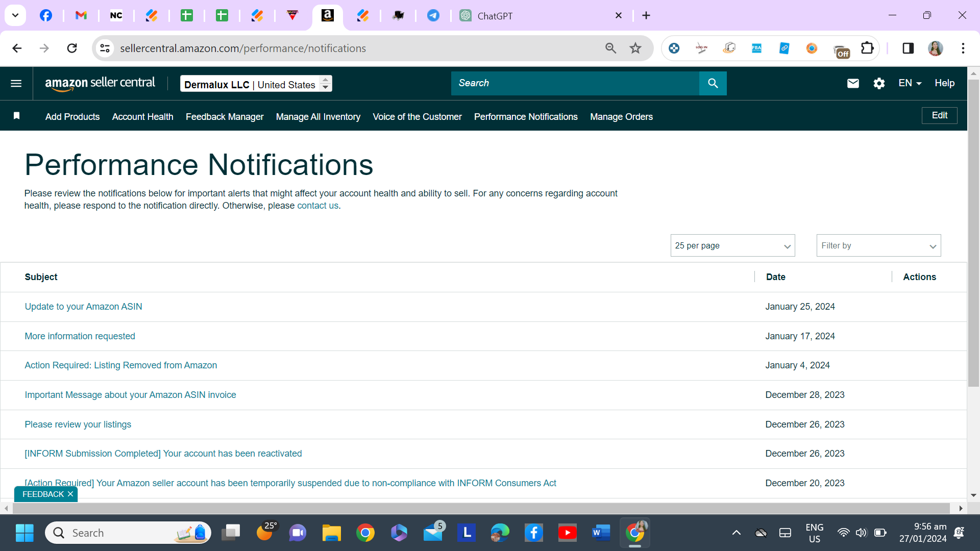This screenshot has width=980, height=551.
Task: Open More information requested notification
Action: (80, 336)
